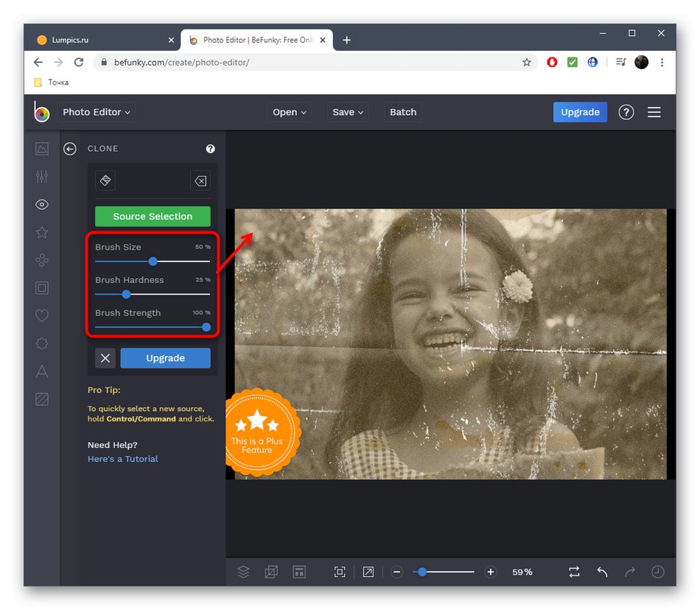Open the Textures hatched square icon
The height and width of the screenshot is (610, 700).
click(42, 399)
